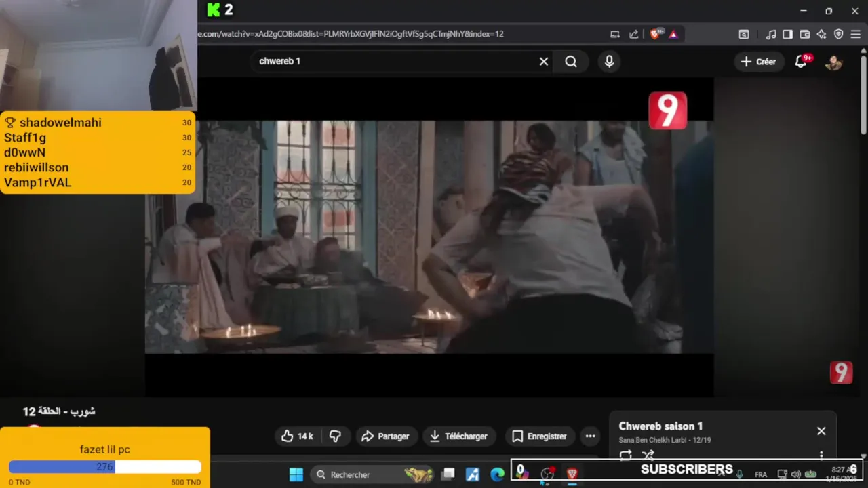Open the volume speaker tray icon
The width and height of the screenshot is (868, 488).
coord(795,474)
